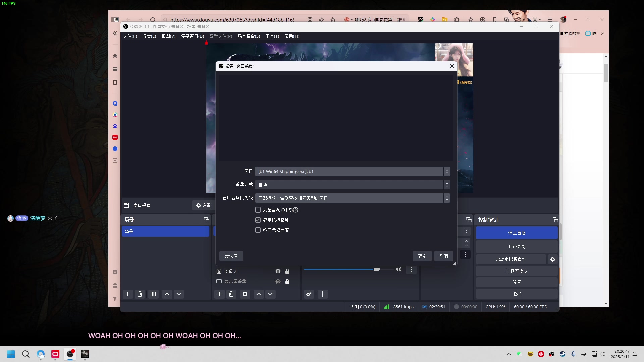644x362 pixels.
Task: Open the 帮助(H) menu
Action: tap(292, 36)
